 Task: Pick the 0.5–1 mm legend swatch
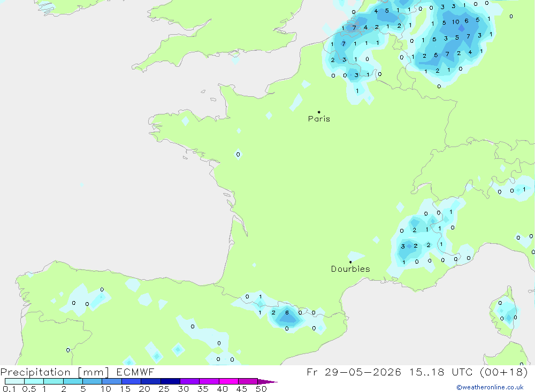tap(34, 381)
